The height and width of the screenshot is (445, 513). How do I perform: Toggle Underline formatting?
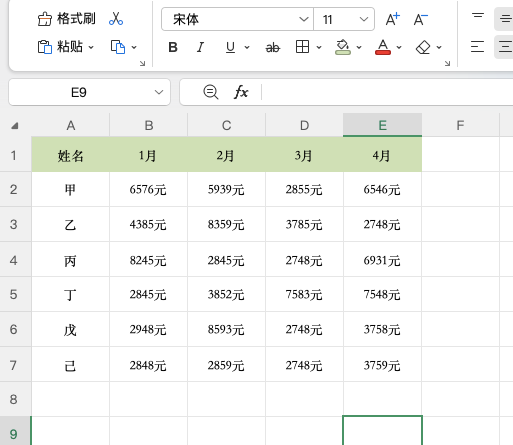(230, 47)
